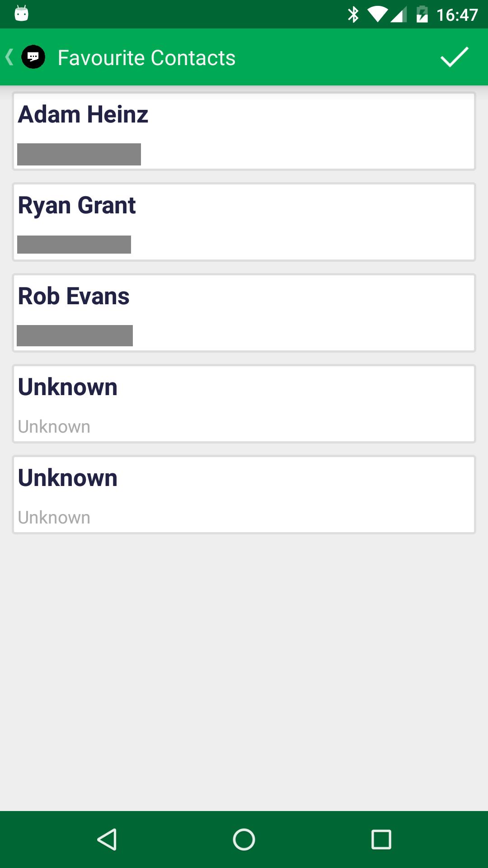
Task: Confirm favourites with the checkmark icon
Action: click(x=454, y=57)
